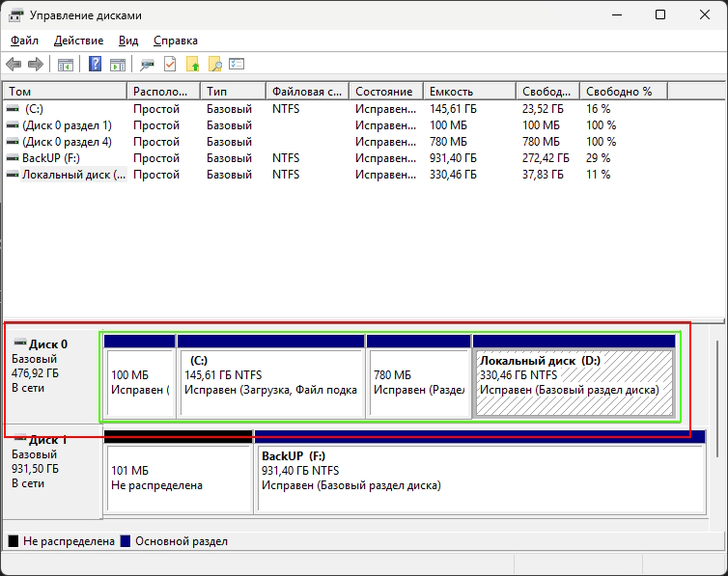Image resolution: width=728 pixels, height=576 pixels.
Task: Click the drive icon beside (C:) volume
Action: point(13,109)
